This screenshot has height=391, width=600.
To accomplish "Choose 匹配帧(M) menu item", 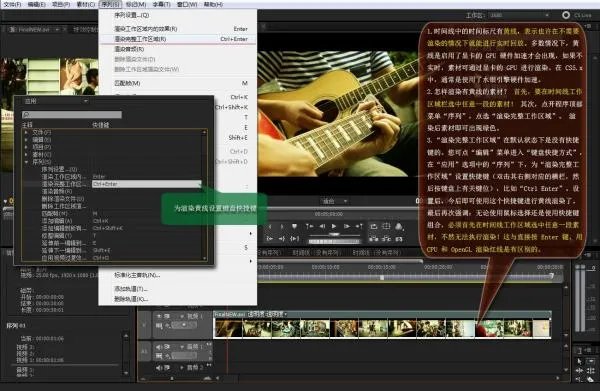I will [178, 83].
